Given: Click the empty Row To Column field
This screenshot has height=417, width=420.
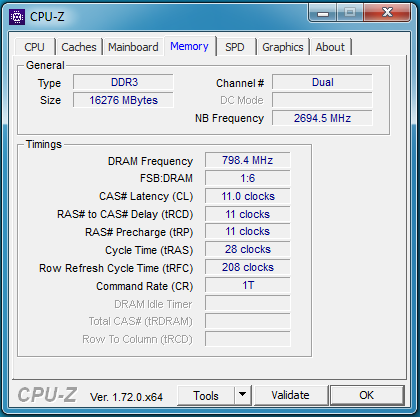Looking at the screenshot, I should (248, 339).
